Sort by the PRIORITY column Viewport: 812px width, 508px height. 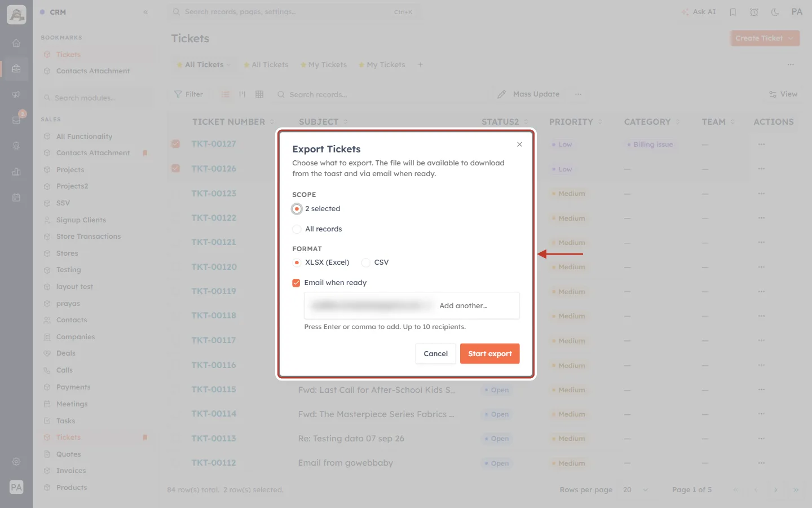click(x=576, y=122)
